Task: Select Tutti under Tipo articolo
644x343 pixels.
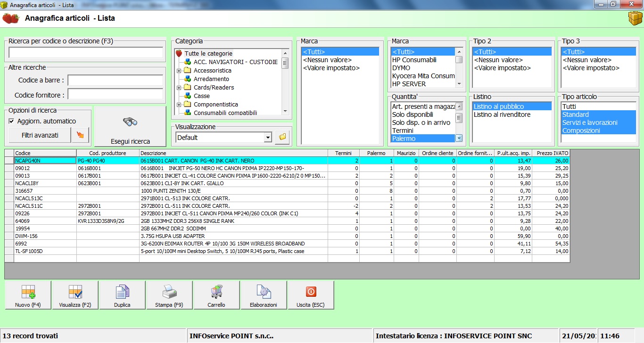Action: (x=569, y=106)
